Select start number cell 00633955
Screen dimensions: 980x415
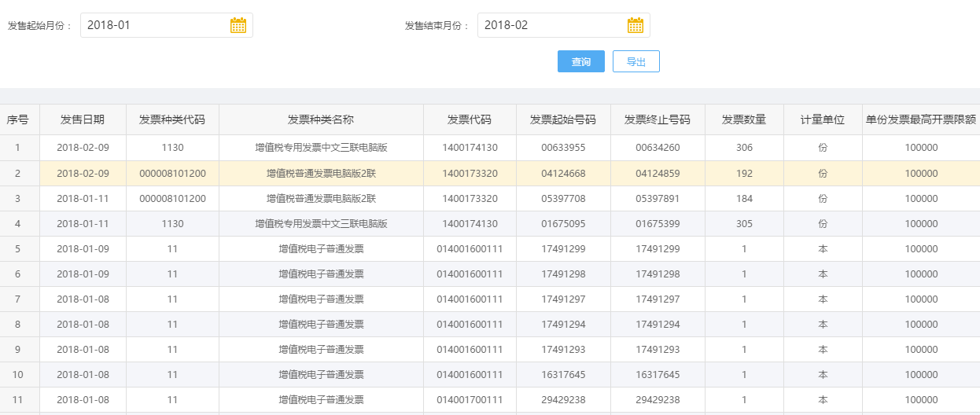point(563,148)
